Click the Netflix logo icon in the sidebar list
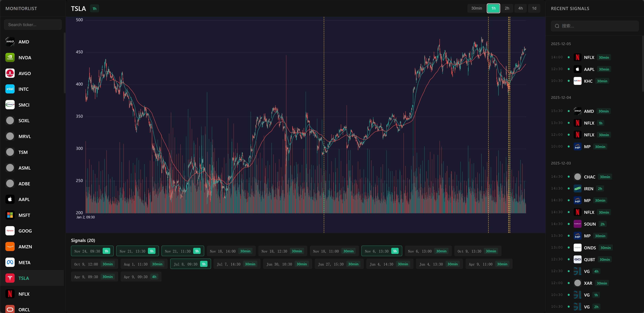The image size is (644, 313). click(x=10, y=294)
